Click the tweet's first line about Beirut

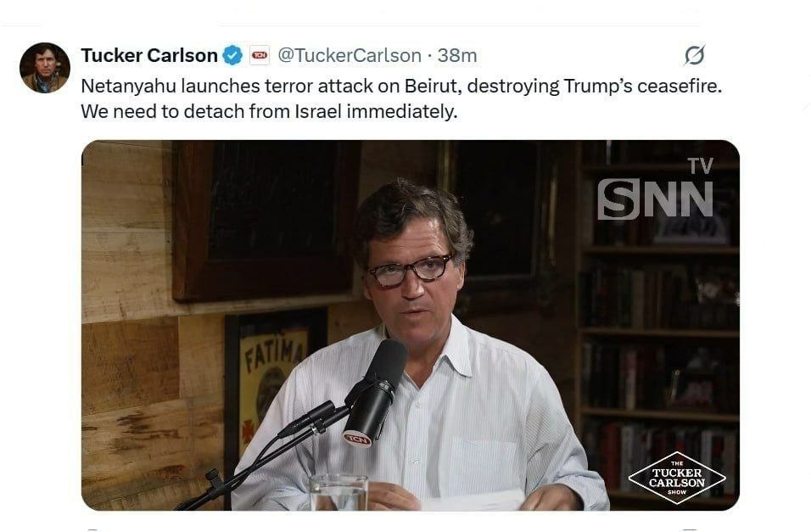coord(400,86)
